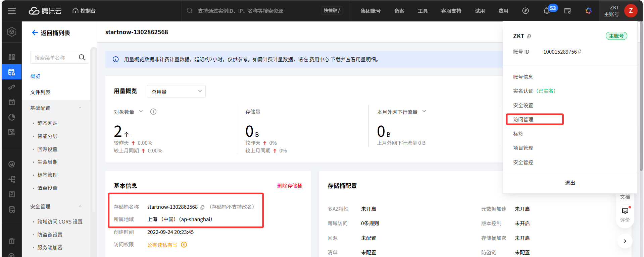The width and height of the screenshot is (644, 257).
Task: Open the 费用中心 link
Action: click(319, 60)
